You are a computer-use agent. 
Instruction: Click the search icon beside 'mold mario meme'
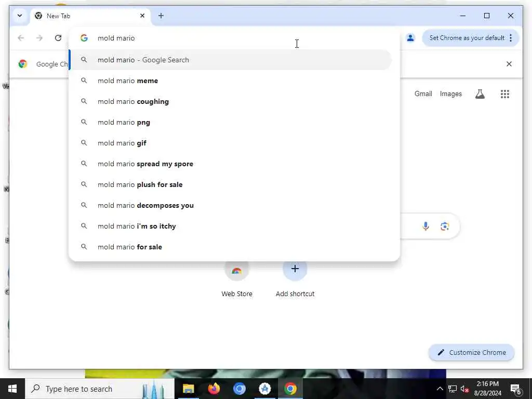click(x=84, y=81)
